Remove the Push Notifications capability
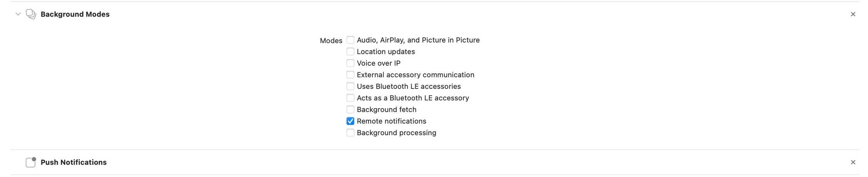Viewport: 868px width, 177px height. pyautogui.click(x=853, y=162)
